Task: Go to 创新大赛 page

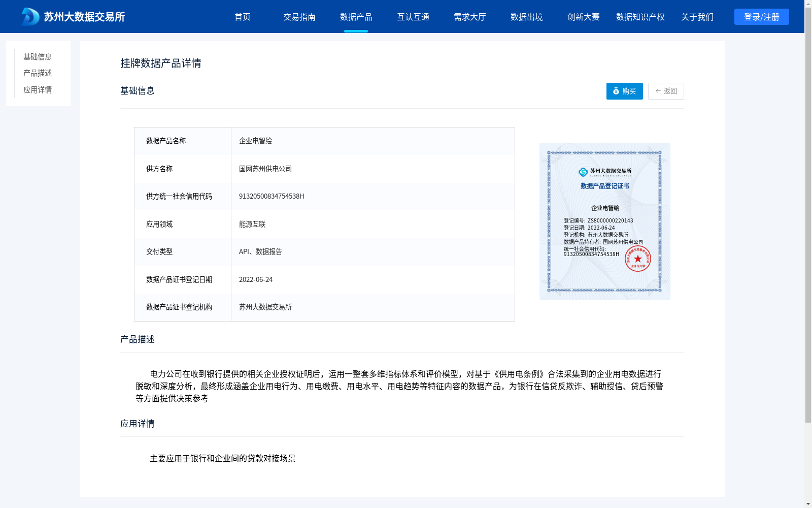Action: coord(584,17)
